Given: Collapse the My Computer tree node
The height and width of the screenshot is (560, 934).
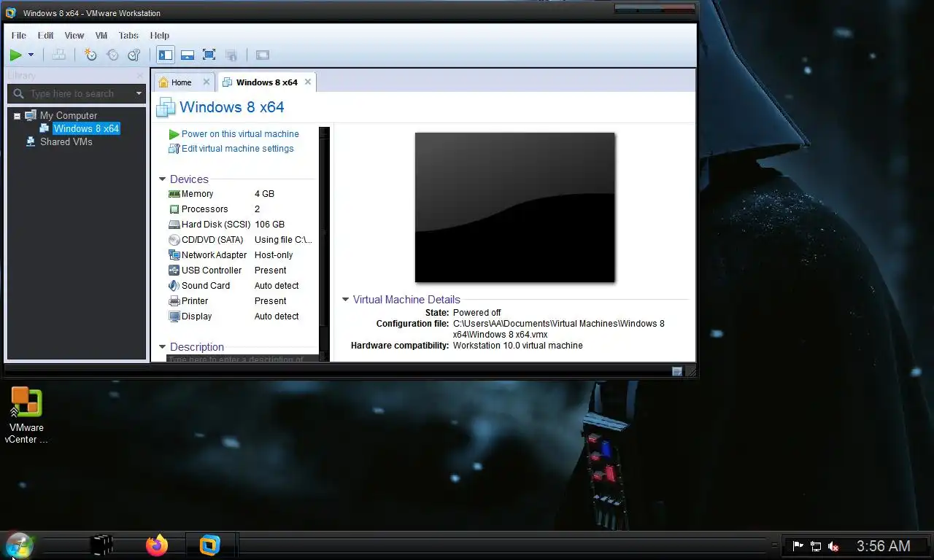Looking at the screenshot, I should pyautogui.click(x=17, y=115).
